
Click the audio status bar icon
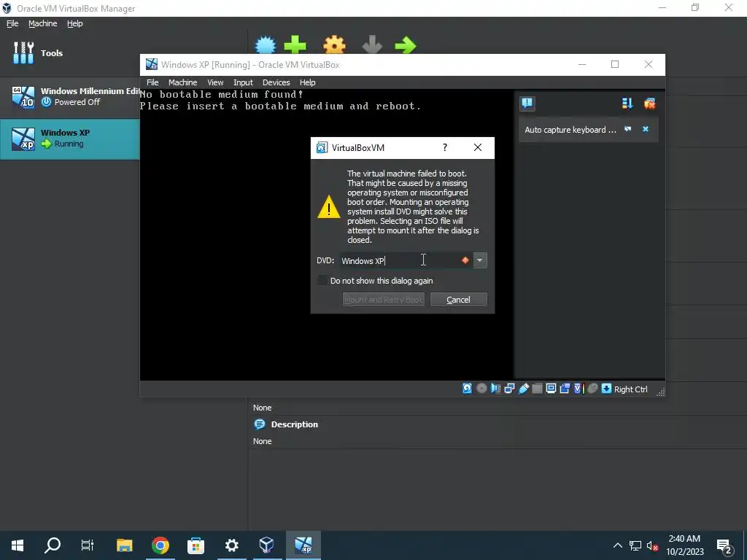click(x=495, y=389)
